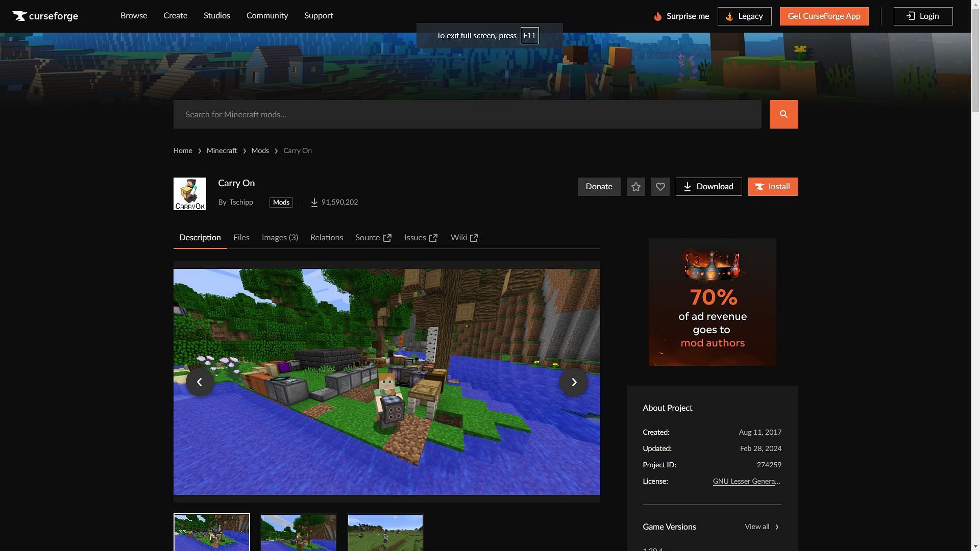Show previous image with left arrow

point(200,382)
